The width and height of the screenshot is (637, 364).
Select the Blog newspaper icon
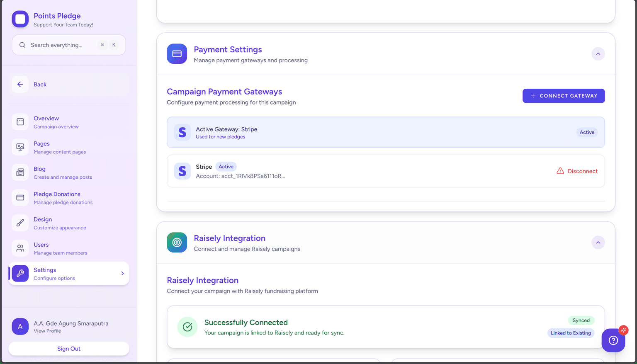(20, 172)
